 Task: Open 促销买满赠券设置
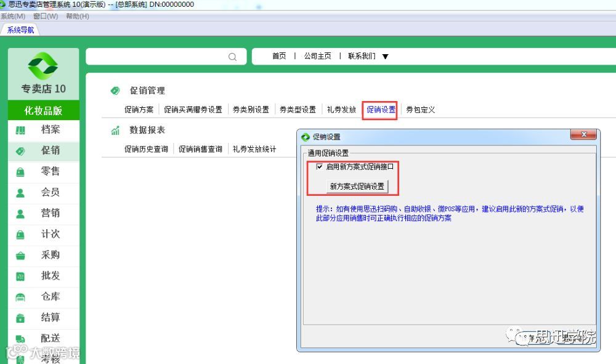(x=193, y=110)
